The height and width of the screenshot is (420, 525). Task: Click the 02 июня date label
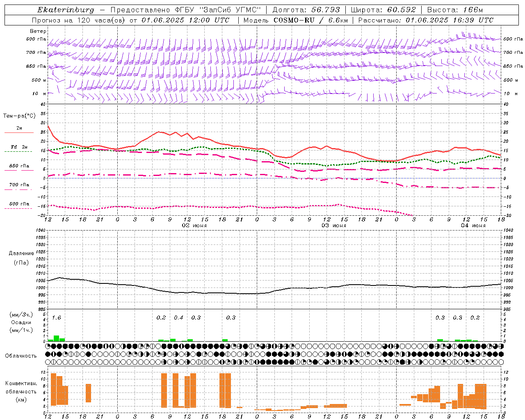[194, 226]
